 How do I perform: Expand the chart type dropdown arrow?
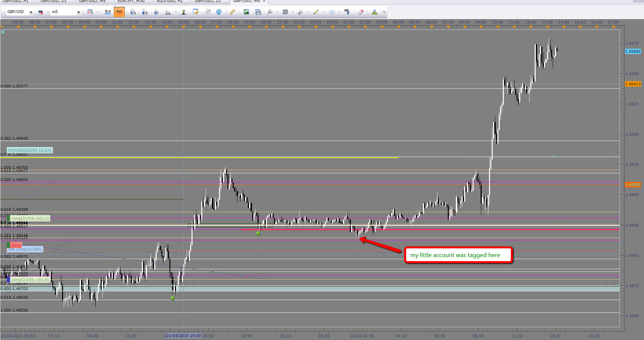click(x=98, y=12)
